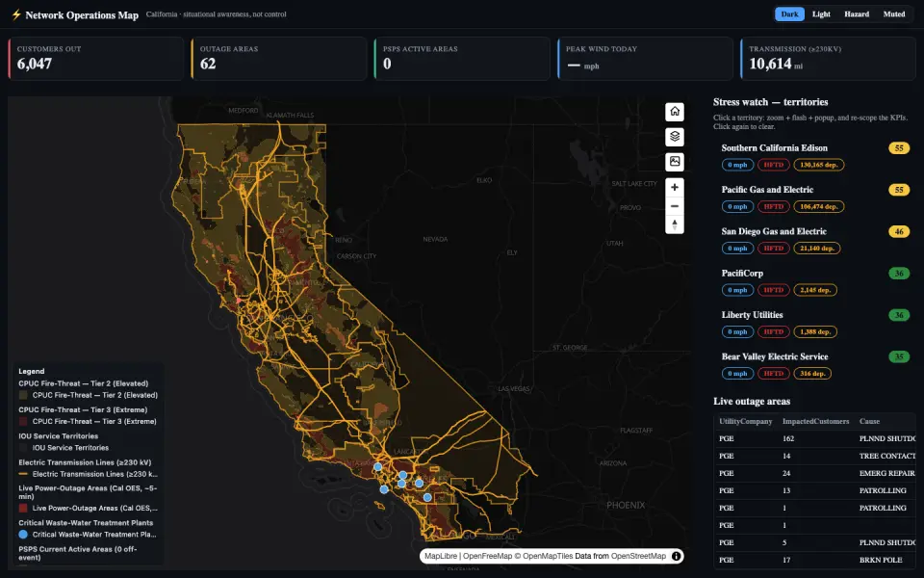The height and width of the screenshot is (578, 924).
Task: Click the OpenFreeMap attribution link
Action: coord(487,556)
